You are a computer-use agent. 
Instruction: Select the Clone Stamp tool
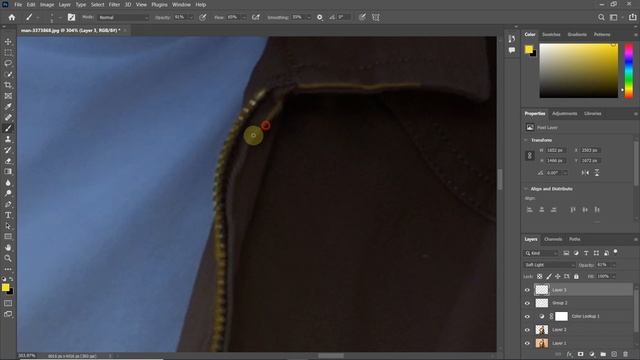tap(8, 139)
